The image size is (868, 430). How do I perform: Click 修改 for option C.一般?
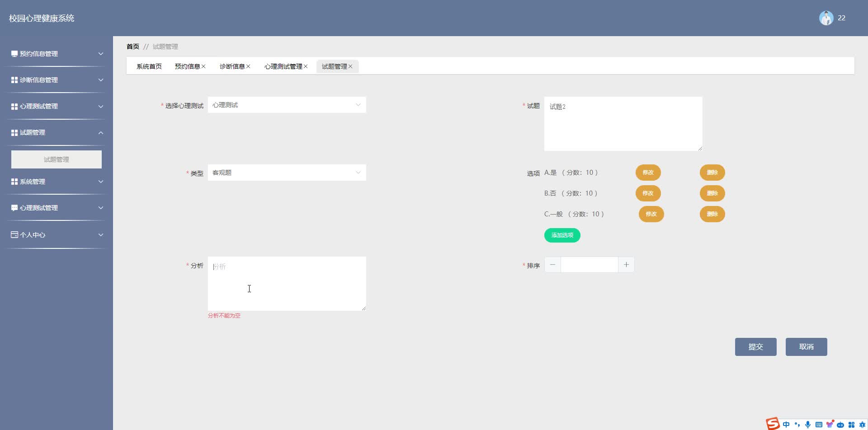click(x=651, y=214)
